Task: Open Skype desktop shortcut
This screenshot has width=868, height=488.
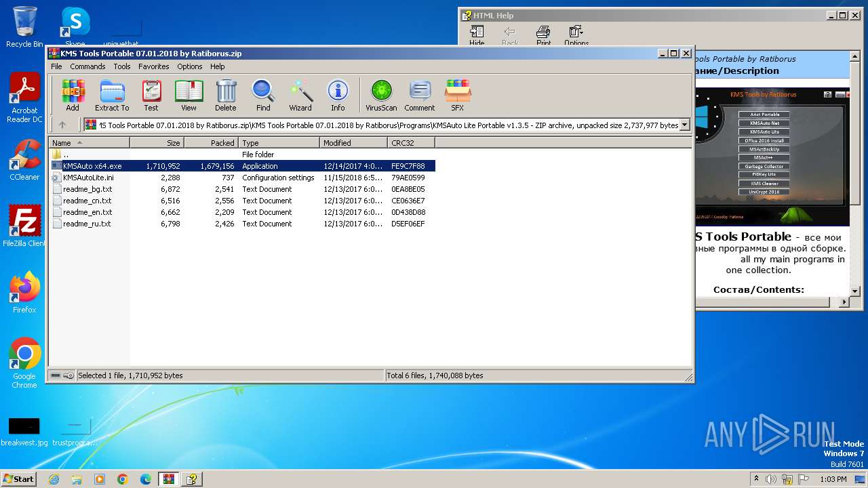Action: click(75, 27)
